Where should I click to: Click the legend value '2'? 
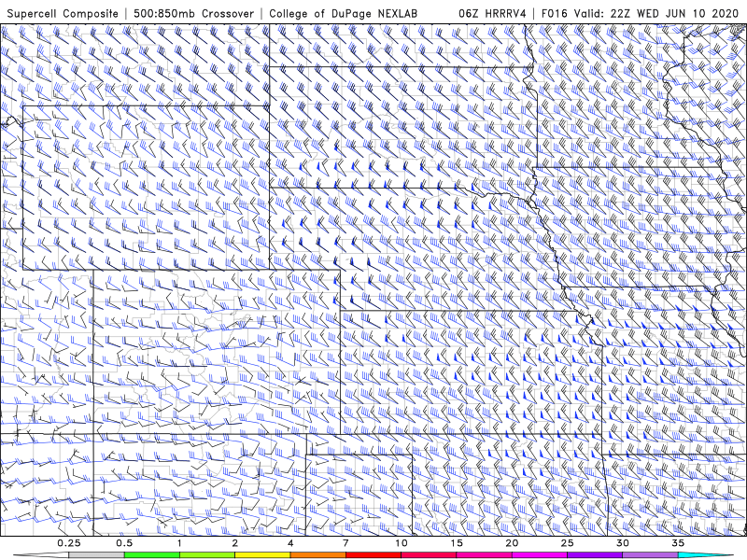[235, 543]
